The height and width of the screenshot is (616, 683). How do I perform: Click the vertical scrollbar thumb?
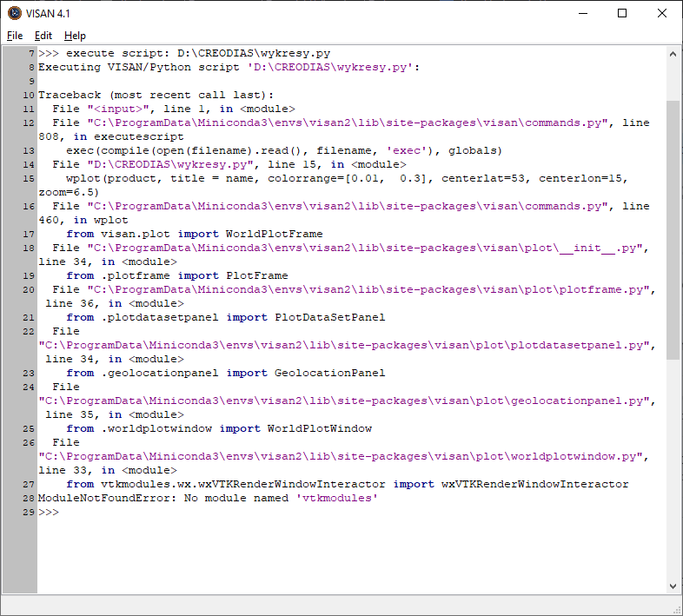pyautogui.click(x=673, y=230)
